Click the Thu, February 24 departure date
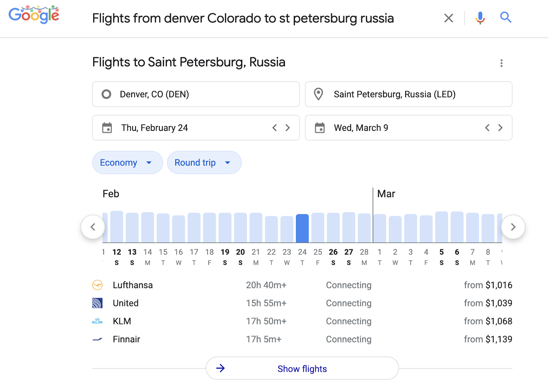This screenshot has height=392, width=548. [x=154, y=128]
